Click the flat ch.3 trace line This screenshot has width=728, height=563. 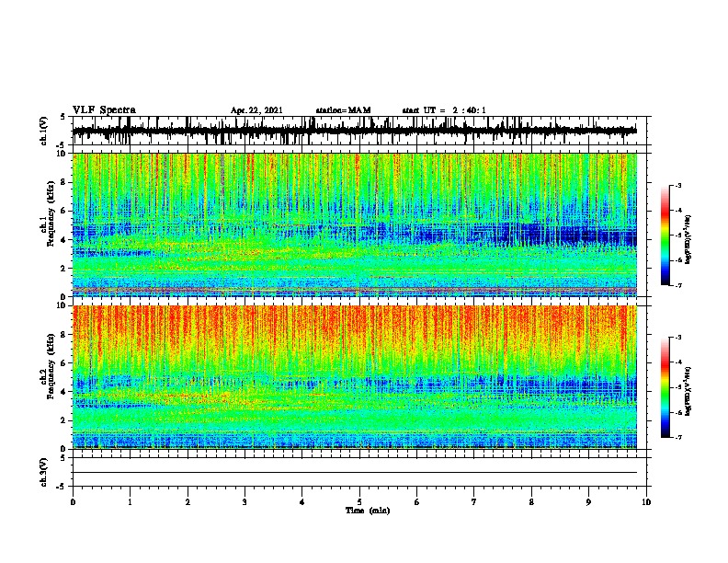(x=355, y=473)
